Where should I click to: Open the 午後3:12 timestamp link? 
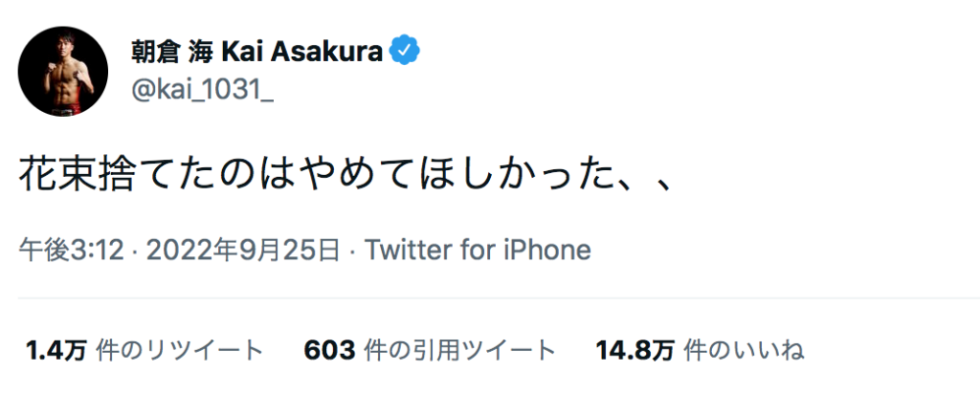(x=72, y=250)
